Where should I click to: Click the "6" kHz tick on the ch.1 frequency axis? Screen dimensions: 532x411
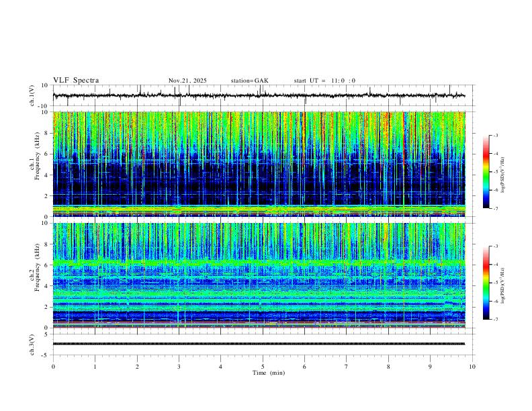[x=47, y=154]
